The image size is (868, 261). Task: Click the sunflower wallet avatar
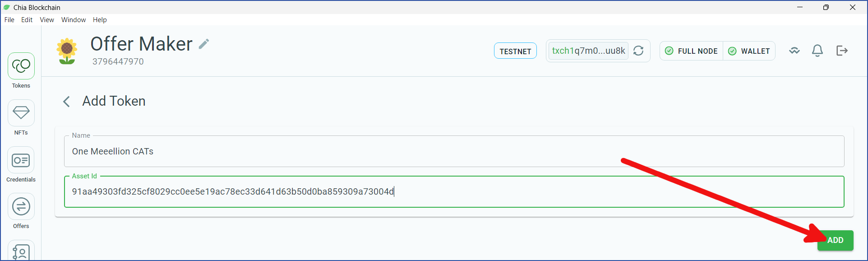pyautogui.click(x=67, y=51)
